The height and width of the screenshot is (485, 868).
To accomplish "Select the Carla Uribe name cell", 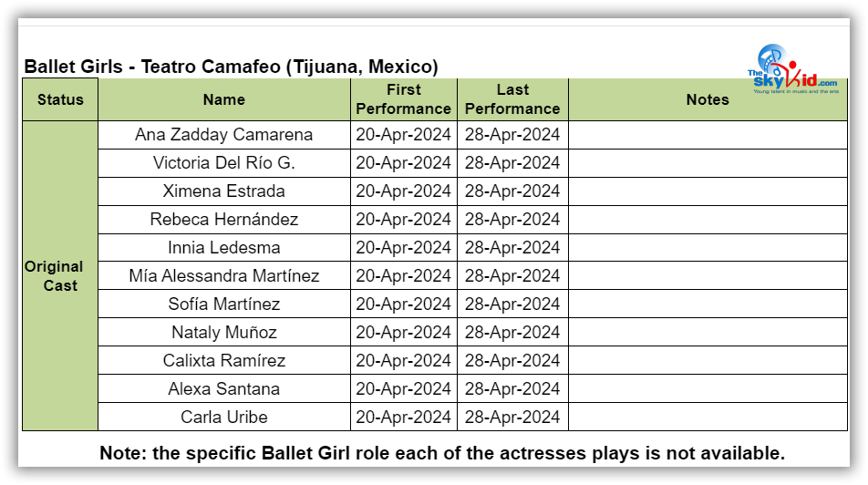I will point(224,417).
